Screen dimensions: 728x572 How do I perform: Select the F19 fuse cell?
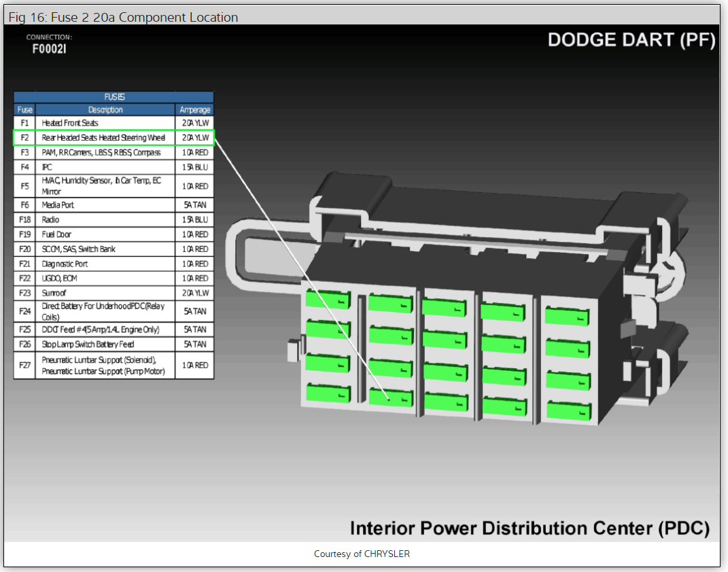point(24,234)
